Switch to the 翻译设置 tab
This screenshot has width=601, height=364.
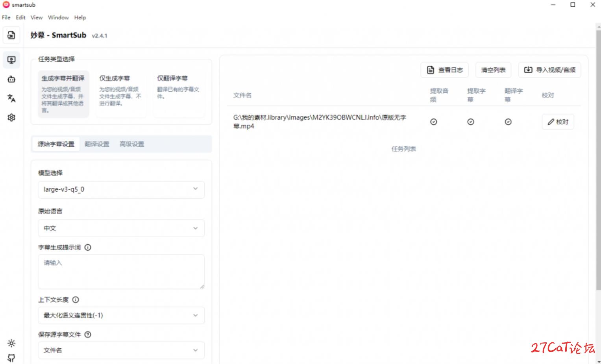click(97, 144)
